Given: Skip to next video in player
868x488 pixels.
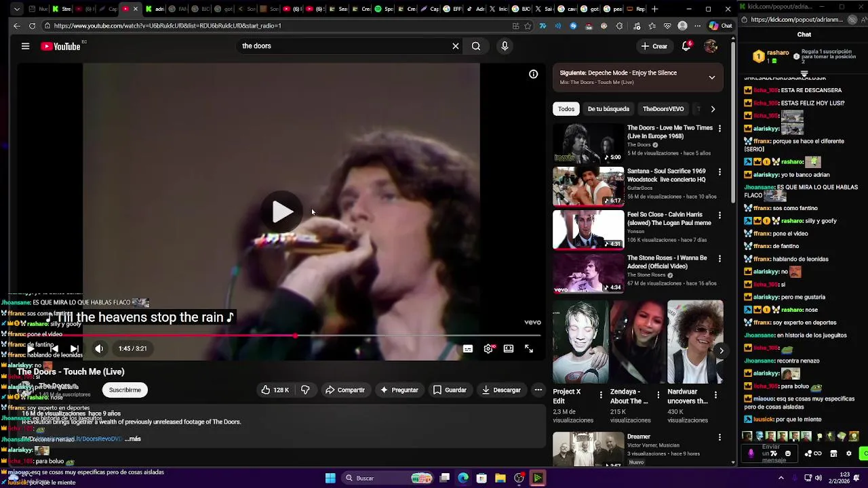Looking at the screenshot, I should [75, 348].
